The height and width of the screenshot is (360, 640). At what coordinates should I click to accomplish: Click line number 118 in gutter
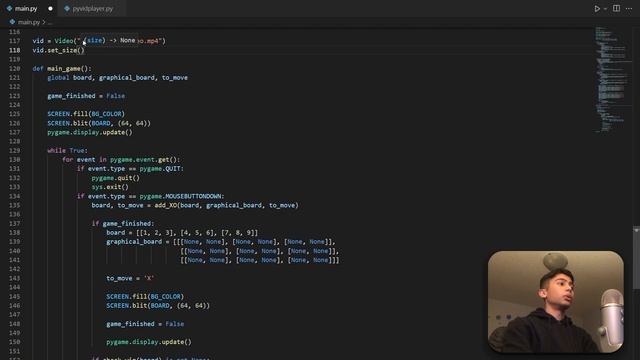(14, 50)
